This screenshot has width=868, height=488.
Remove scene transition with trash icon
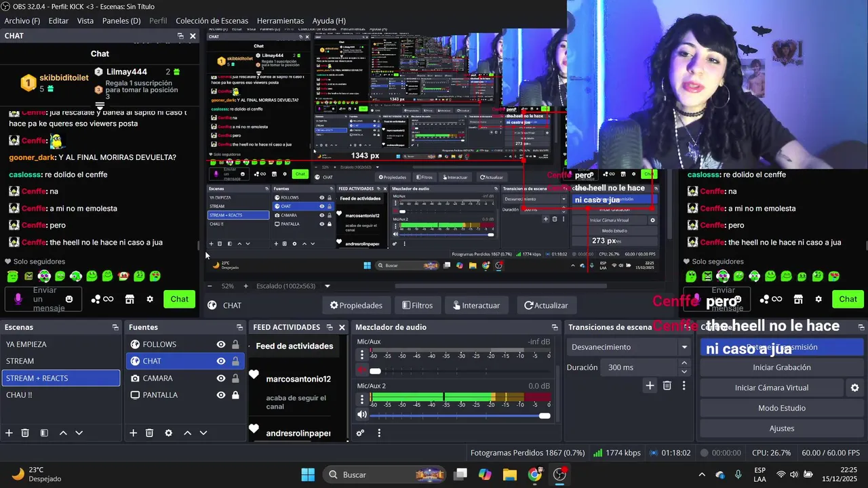point(667,386)
